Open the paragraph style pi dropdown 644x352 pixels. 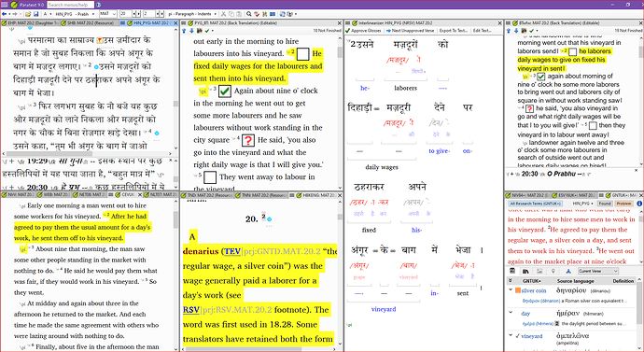[x=192, y=14]
